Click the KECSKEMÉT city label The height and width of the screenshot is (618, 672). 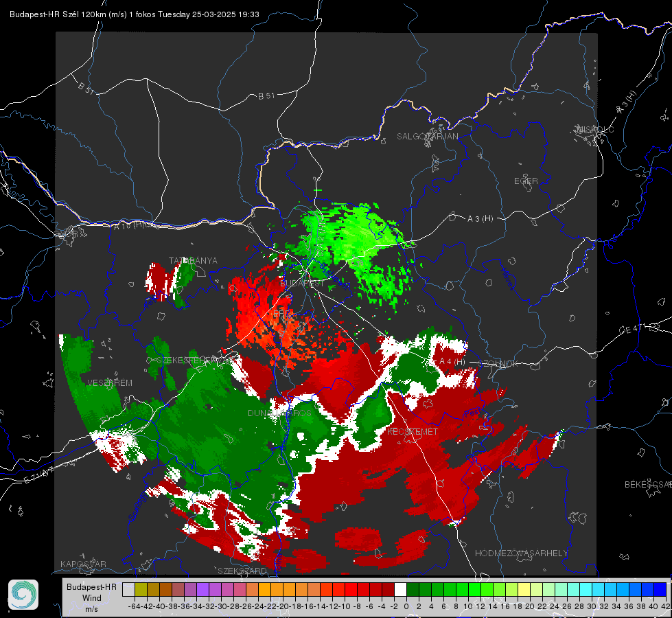pos(413,431)
